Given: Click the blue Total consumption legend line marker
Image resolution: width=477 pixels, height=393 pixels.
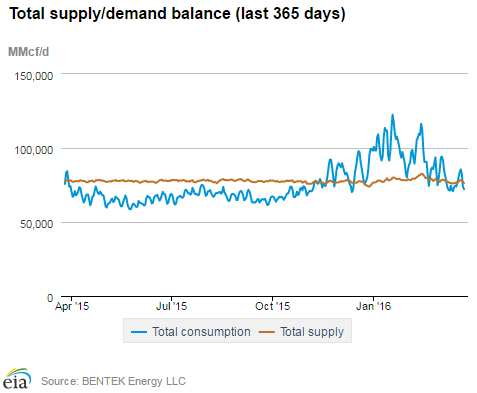Looking at the screenshot, I should 139,332.
